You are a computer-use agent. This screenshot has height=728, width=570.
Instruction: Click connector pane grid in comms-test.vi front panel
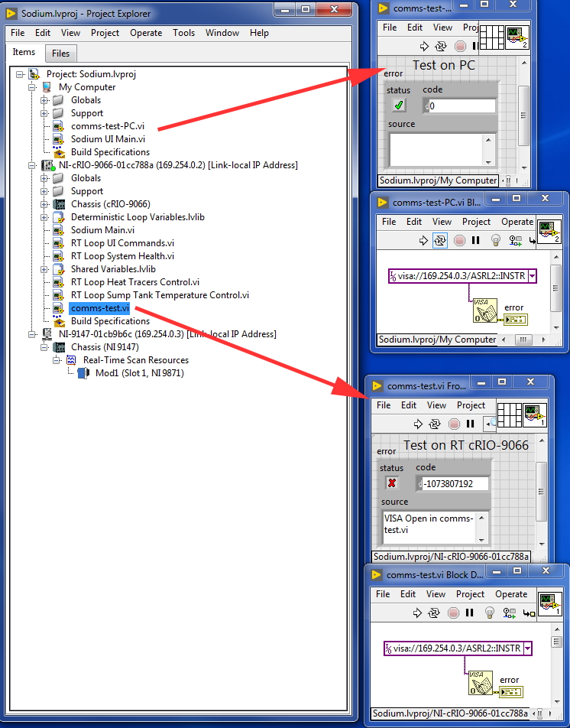(x=509, y=415)
